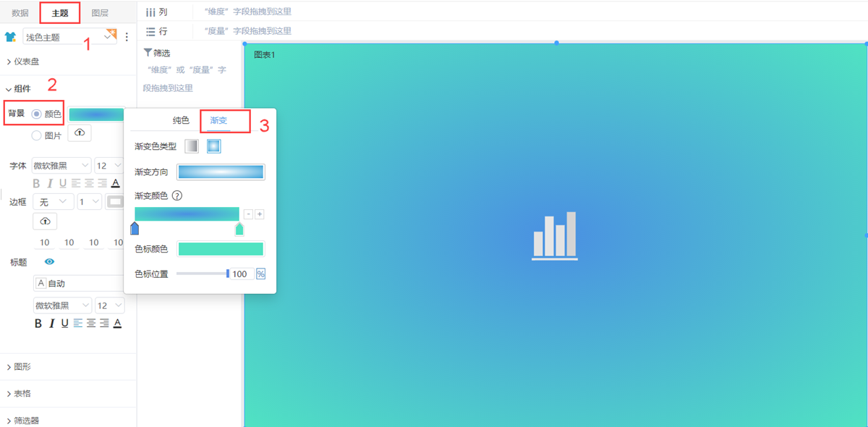Toggle bold in component font row
Viewport: 868px width, 427px height.
click(37, 183)
